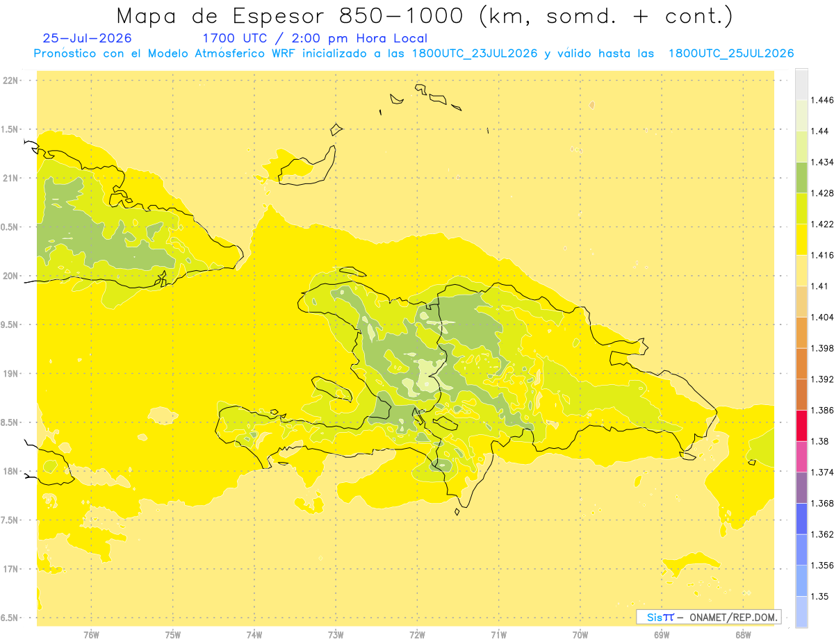Click the '9.5N' latitude label
This screenshot has height=644, width=834.
pos(10,325)
